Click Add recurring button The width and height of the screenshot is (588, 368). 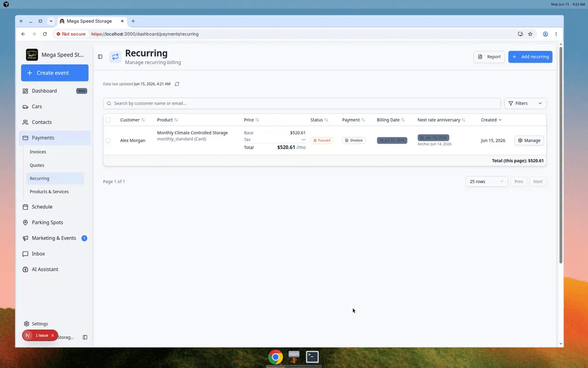coord(530,57)
